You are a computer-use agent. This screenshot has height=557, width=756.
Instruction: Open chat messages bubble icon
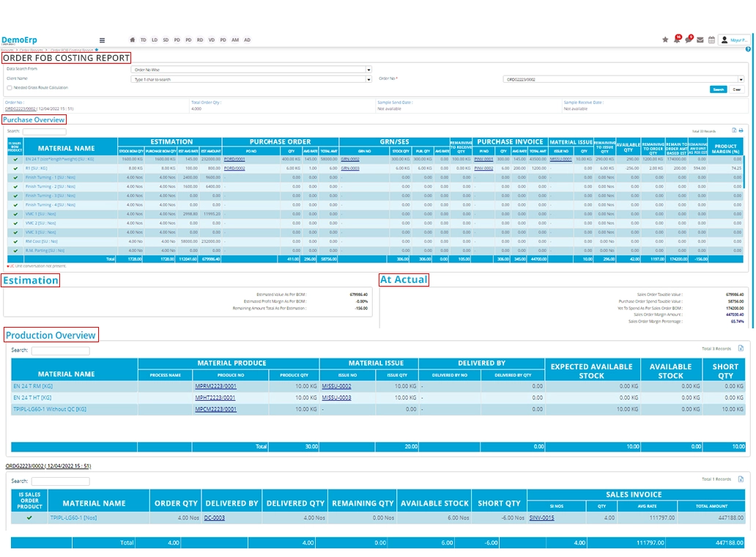(x=689, y=40)
